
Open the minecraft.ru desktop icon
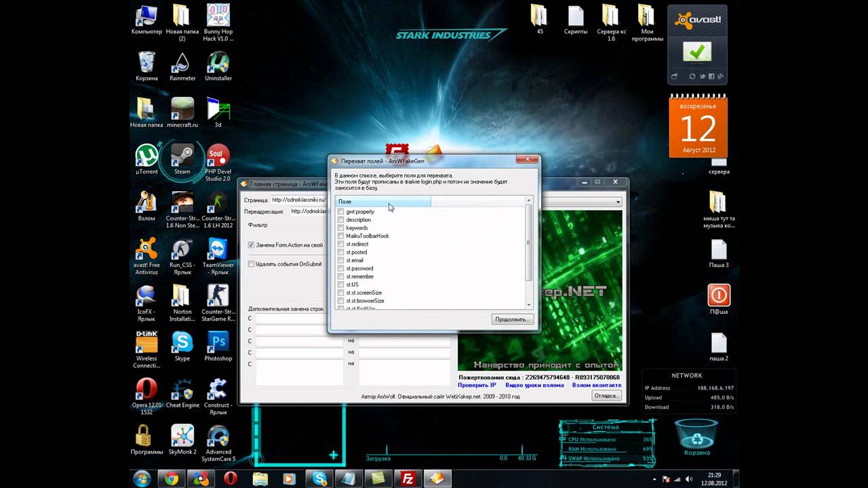(x=182, y=113)
